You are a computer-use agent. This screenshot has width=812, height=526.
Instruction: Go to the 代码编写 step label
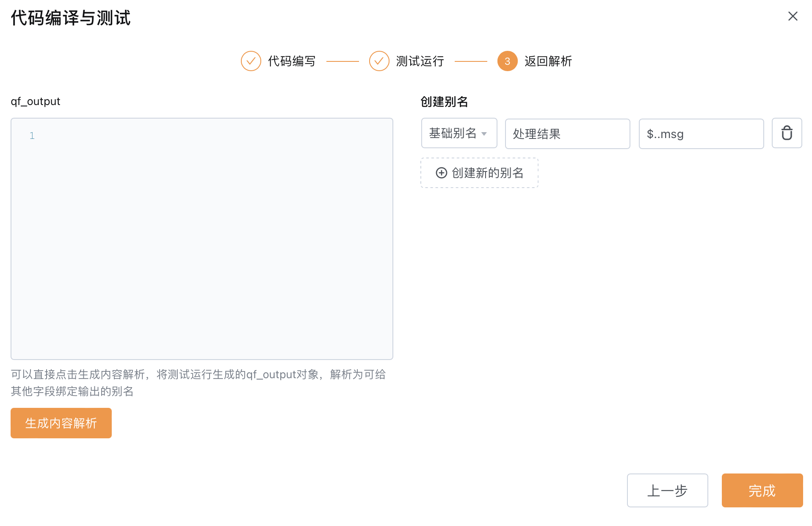[292, 61]
